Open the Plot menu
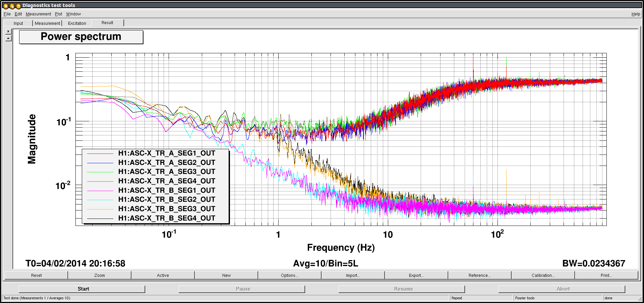Image resolution: width=644 pixels, height=303 pixels. pos(58,14)
